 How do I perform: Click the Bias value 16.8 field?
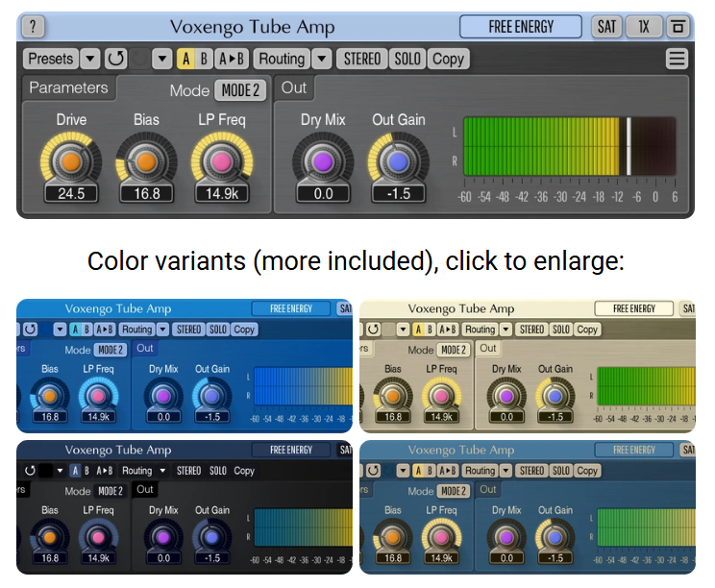click(146, 194)
